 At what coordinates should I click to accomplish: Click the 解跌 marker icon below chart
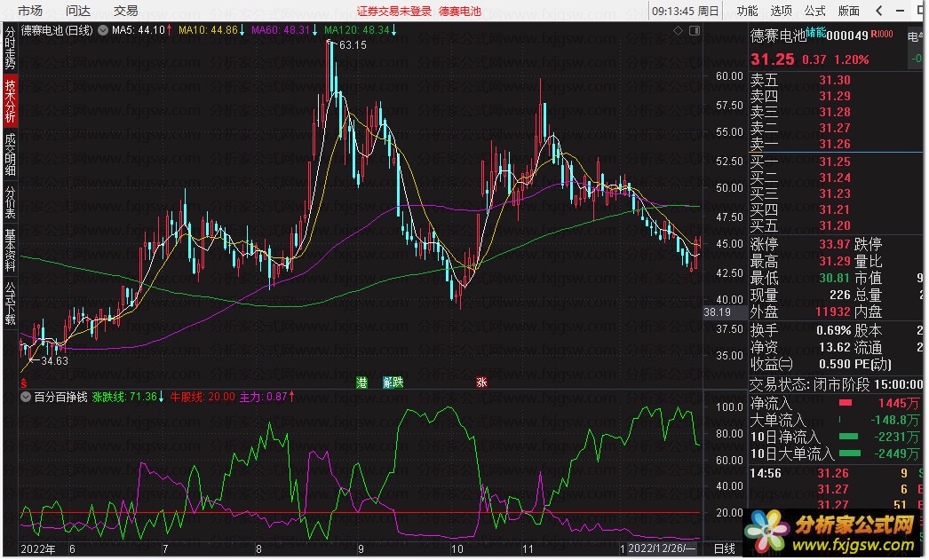[x=393, y=383]
